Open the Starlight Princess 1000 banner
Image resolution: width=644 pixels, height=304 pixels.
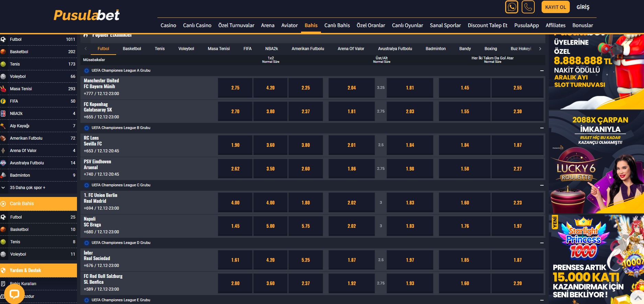596,259
